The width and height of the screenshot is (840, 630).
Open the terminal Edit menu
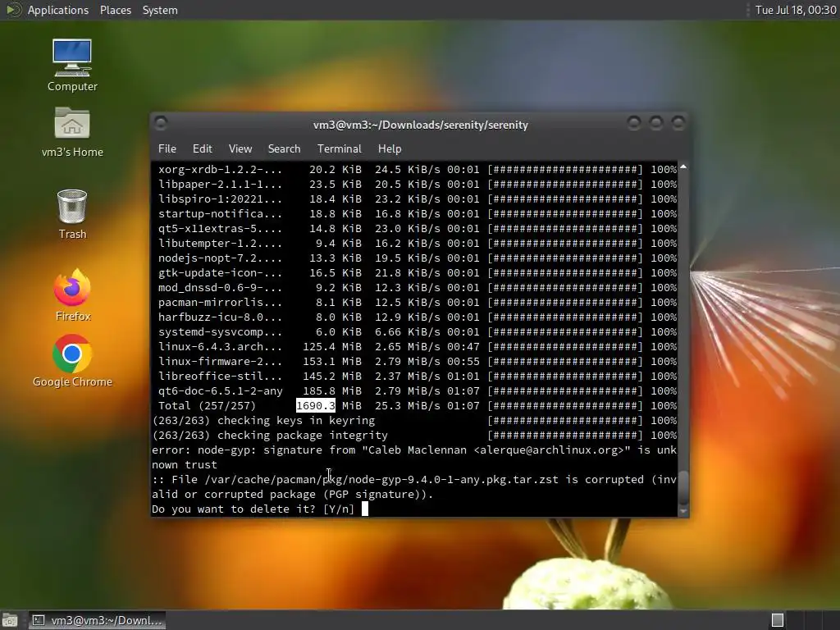click(202, 148)
